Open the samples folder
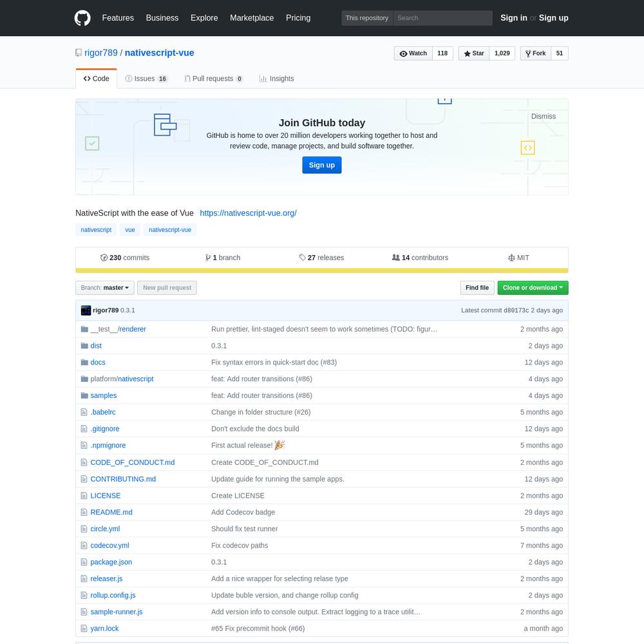644x644 pixels. pyautogui.click(x=104, y=395)
